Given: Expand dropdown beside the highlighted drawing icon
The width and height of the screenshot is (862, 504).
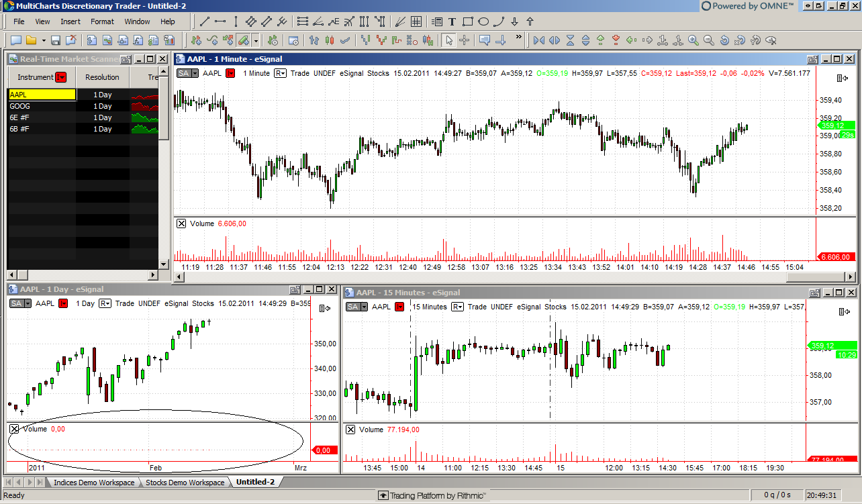Looking at the screenshot, I should [256, 40].
